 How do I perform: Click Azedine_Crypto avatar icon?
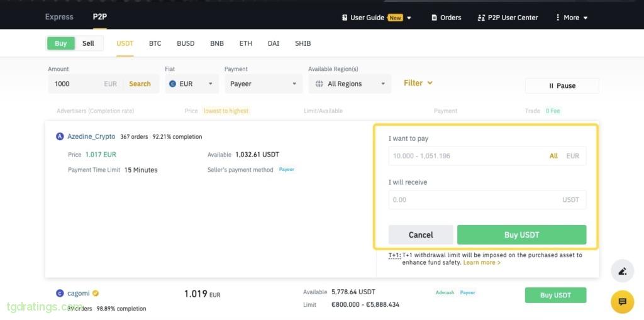pyautogui.click(x=60, y=136)
